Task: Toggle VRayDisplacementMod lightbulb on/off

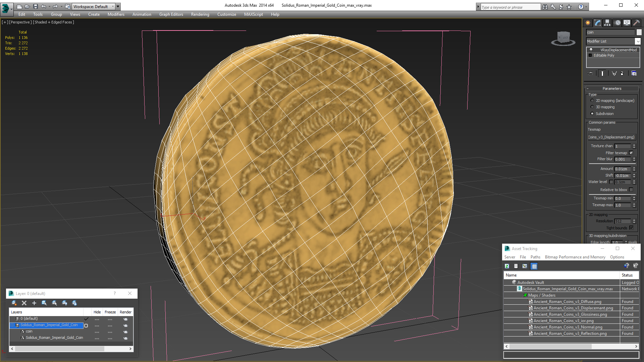Action: 591,50
